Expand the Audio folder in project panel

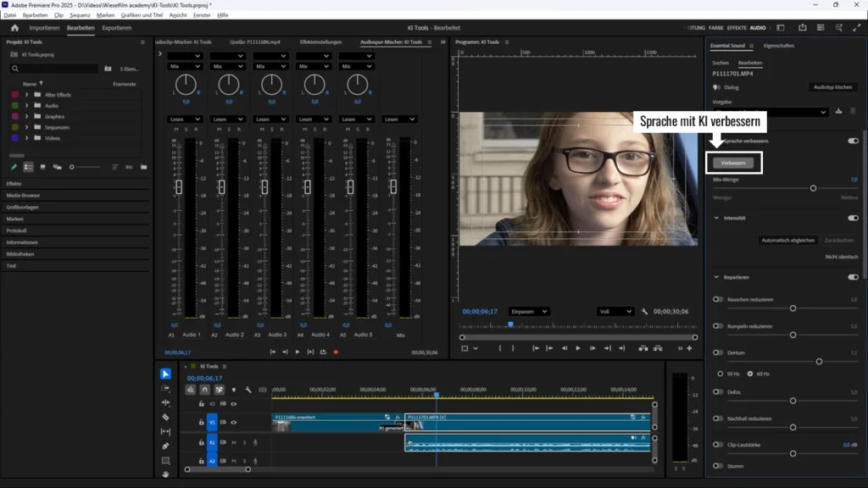pos(27,105)
